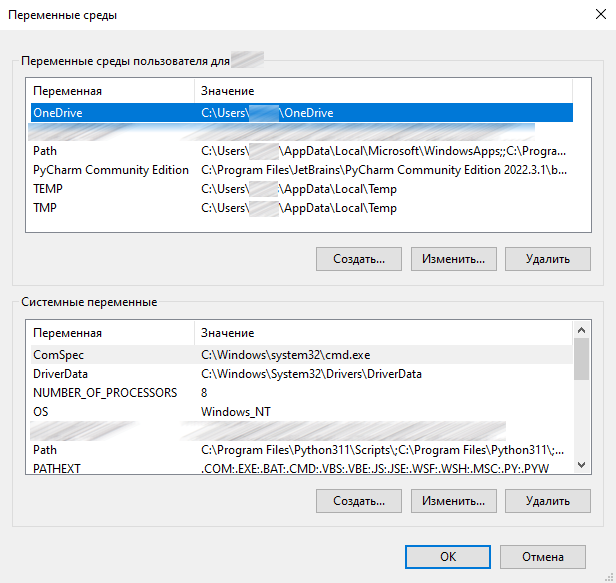The width and height of the screenshot is (616, 583).
Task: Sort user variables by Переменная column header
Action: click(110, 91)
